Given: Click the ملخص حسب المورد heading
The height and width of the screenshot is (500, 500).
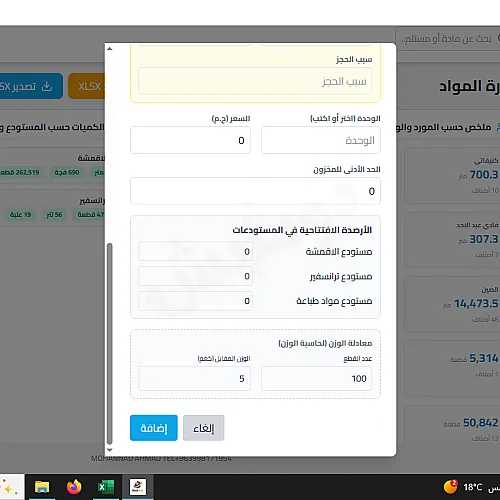Looking at the screenshot, I should (x=443, y=127).
